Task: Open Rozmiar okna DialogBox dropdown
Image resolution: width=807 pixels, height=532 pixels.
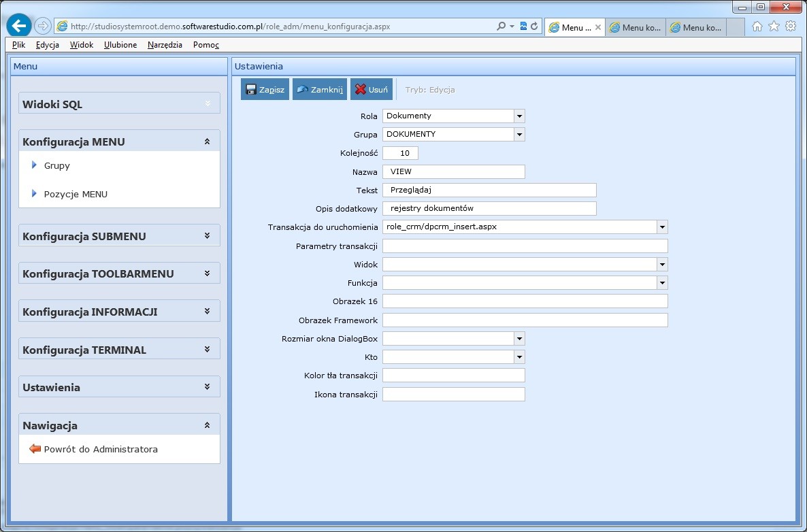Action: (x=519, y=339)
